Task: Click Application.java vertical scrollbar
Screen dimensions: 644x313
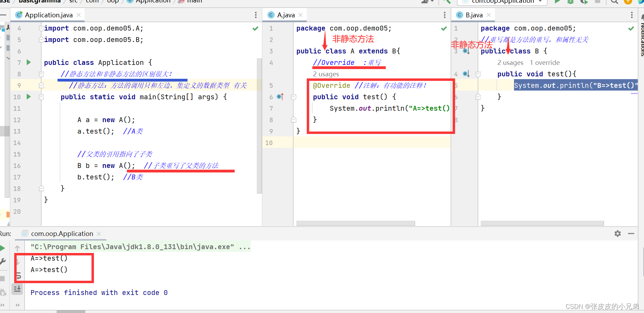Action: point(259,126)
